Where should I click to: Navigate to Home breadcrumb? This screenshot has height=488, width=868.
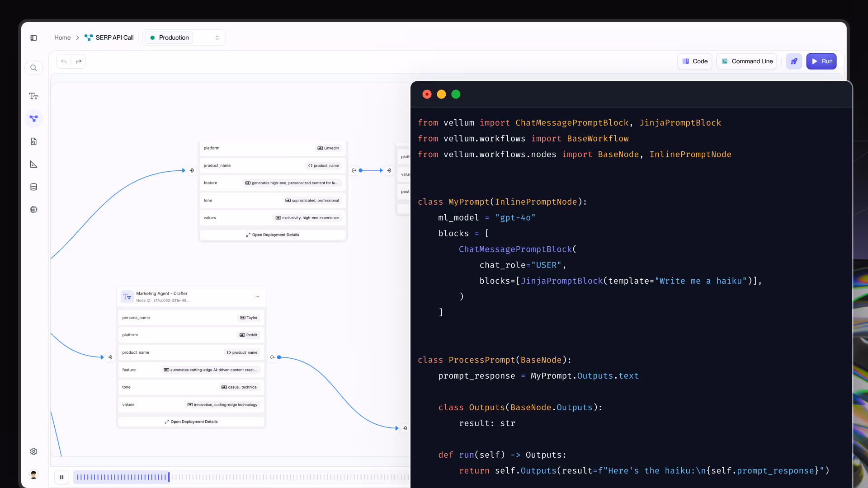pyautogui.click(x=62, y=38)
